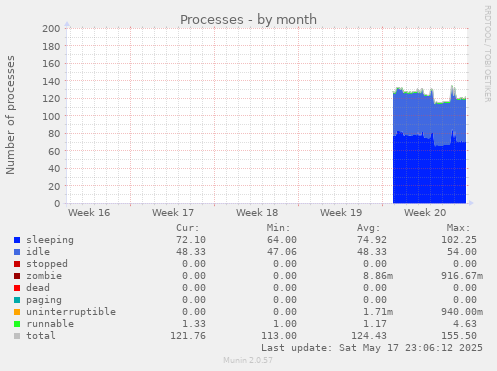Click the total maximum value 155.50

[x=459, y=336]
